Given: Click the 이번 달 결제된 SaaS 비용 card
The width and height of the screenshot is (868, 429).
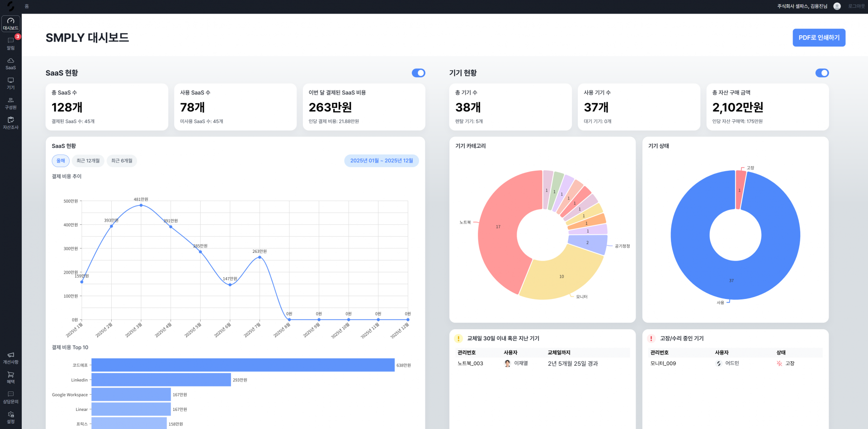Looking at the screenshot, I should tap(364, 107).
